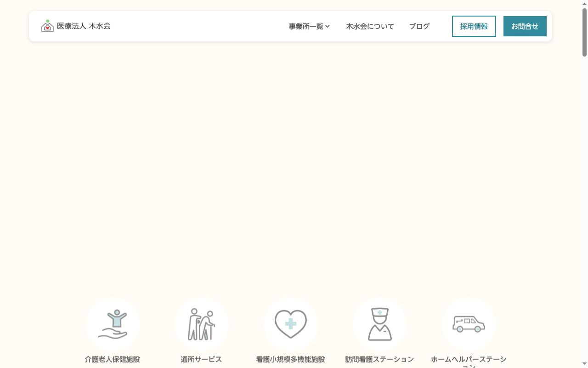The image size is (588, 368).
Task: Click the 訪問看護ステーション label
Action: click(380, 359)
